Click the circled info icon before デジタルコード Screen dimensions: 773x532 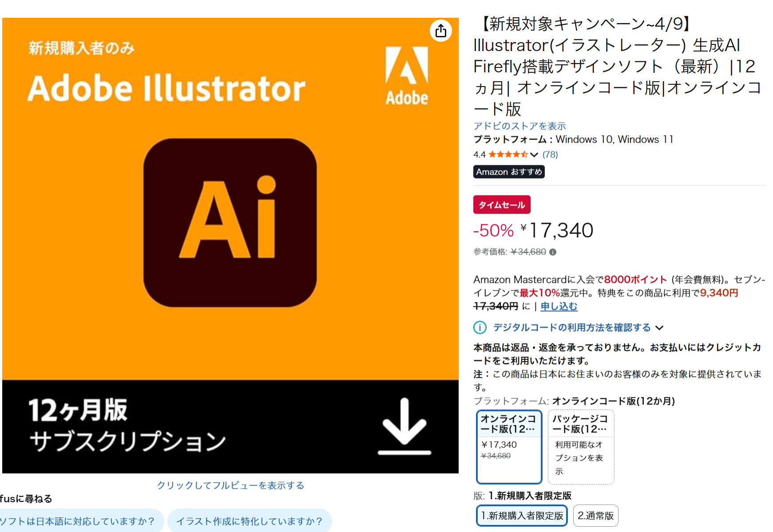tap(480, 328)
